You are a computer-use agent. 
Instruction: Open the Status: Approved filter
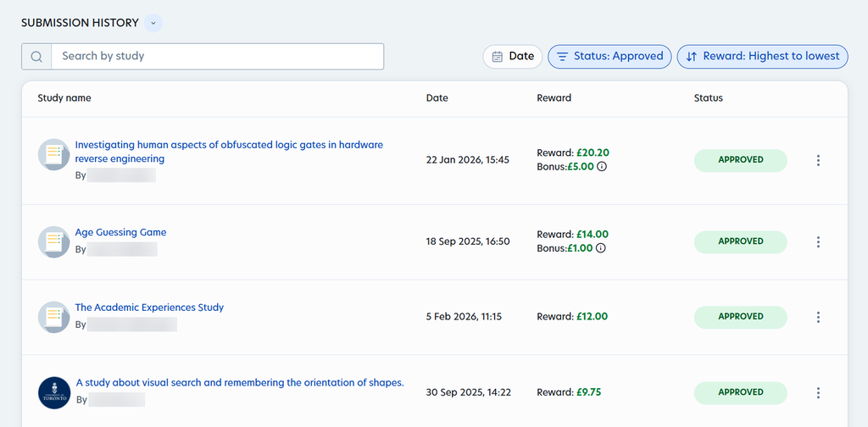[609, 57]
